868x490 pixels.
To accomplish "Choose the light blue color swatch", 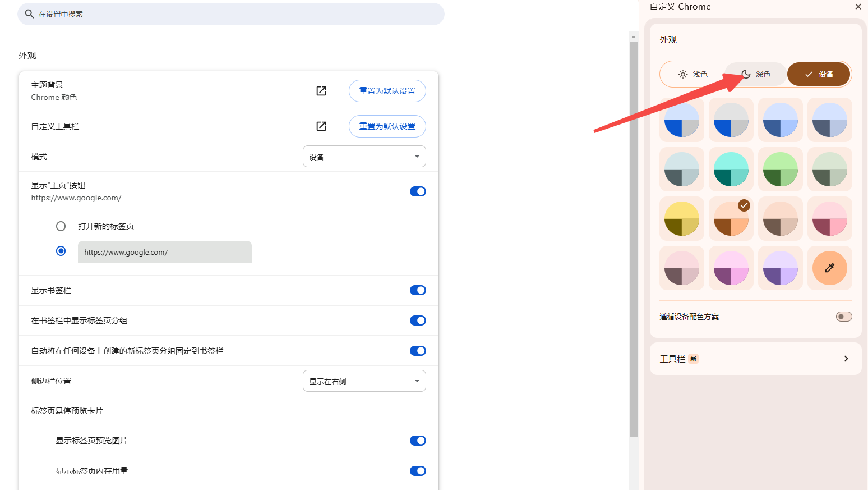I will pyautogui.click(x=781, y=120).
